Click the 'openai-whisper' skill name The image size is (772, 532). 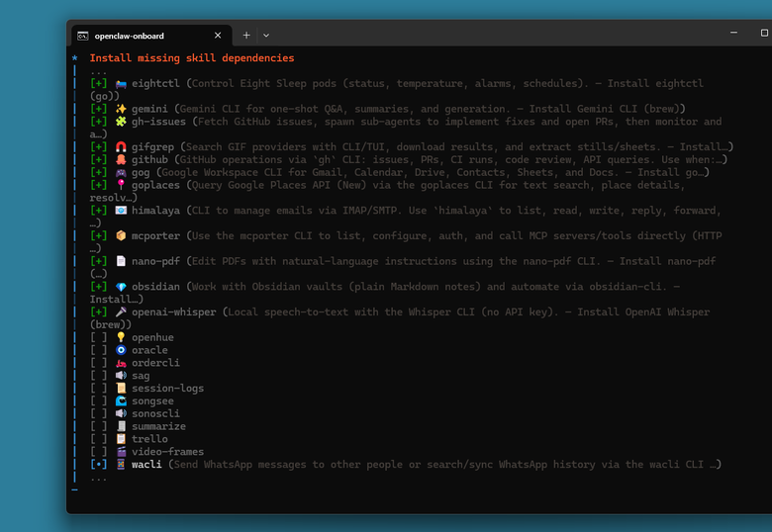click(x=174, y=312)
